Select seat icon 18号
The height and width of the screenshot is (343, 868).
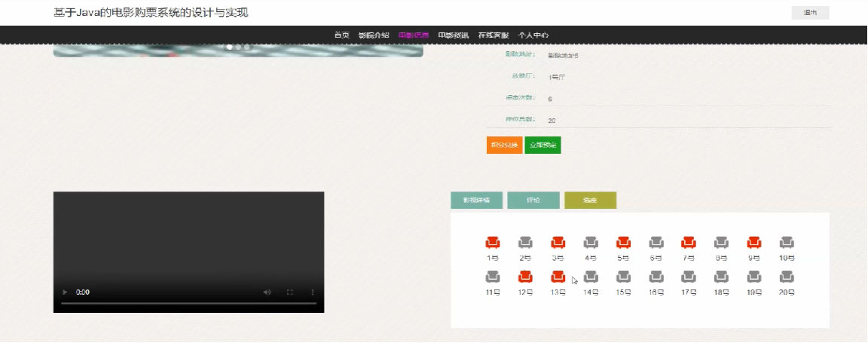[721, 276]
